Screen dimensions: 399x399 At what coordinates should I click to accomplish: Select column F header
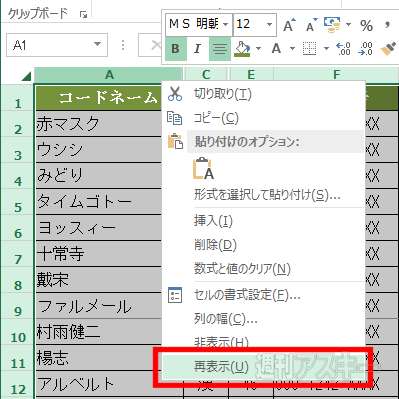tap(337, 75)
